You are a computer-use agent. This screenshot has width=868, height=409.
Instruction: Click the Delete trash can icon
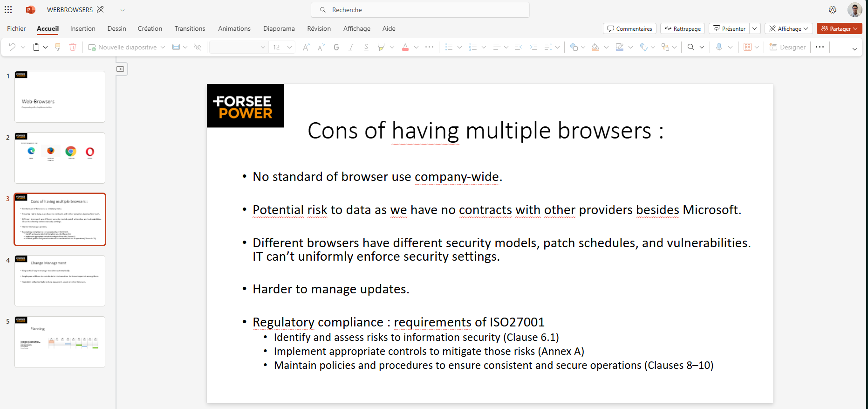coord(73,47)
